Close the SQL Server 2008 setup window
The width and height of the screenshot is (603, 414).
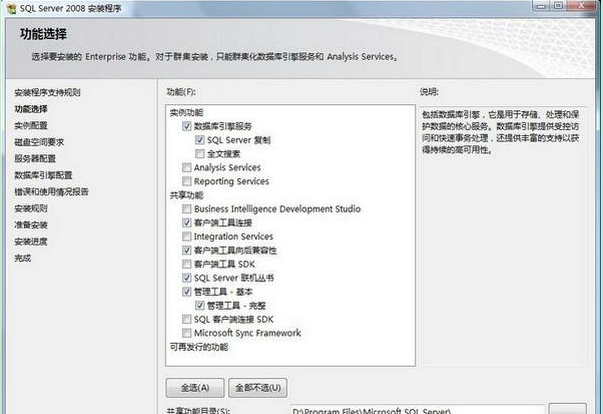pos(581,6)
